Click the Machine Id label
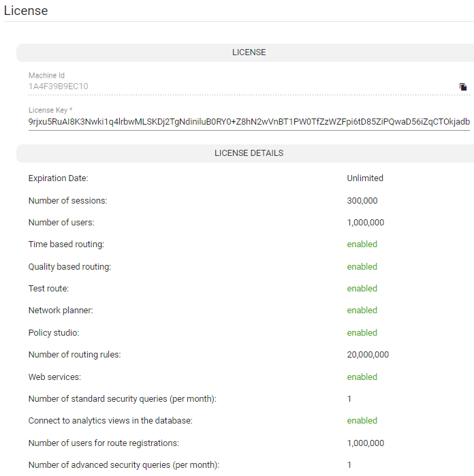Screen dimensions: 474x476 click(46, 76)
